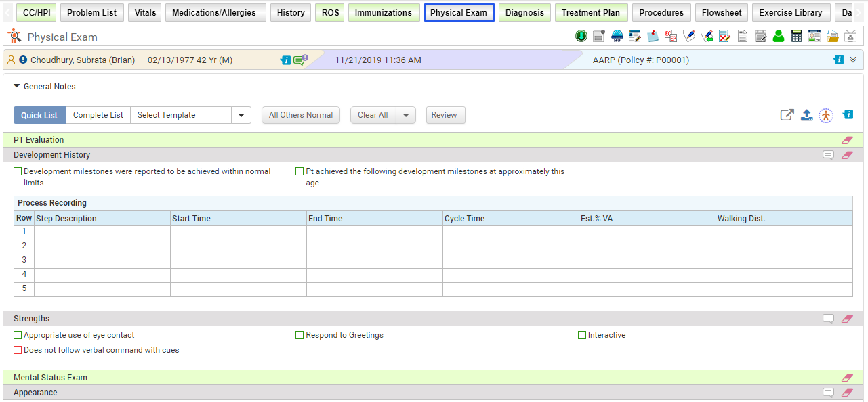
Task: Click the green download arrow icon
Action: point(581,37)
